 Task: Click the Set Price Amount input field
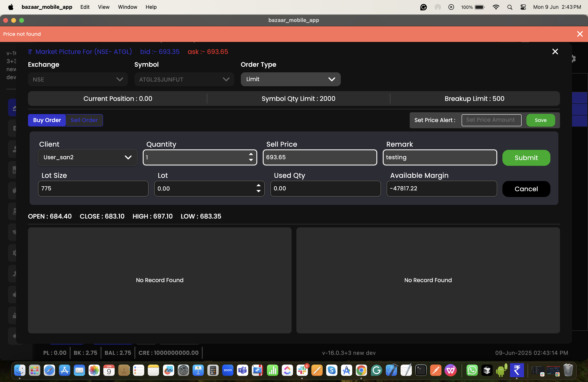coord(491,120)
